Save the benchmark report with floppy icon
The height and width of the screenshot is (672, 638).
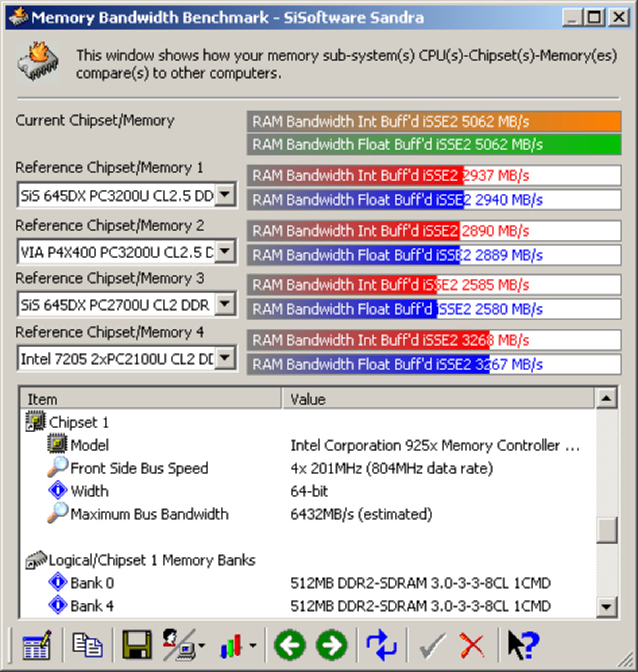137,644
